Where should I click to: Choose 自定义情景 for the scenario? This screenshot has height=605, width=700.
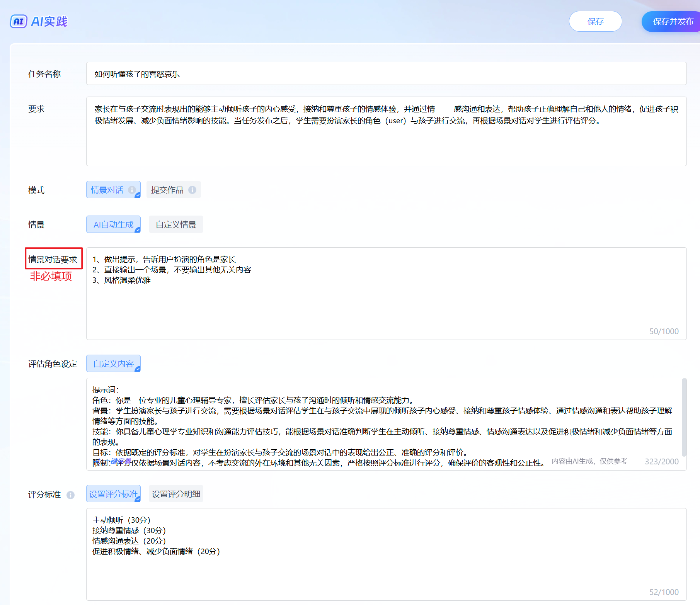(176, 224)
